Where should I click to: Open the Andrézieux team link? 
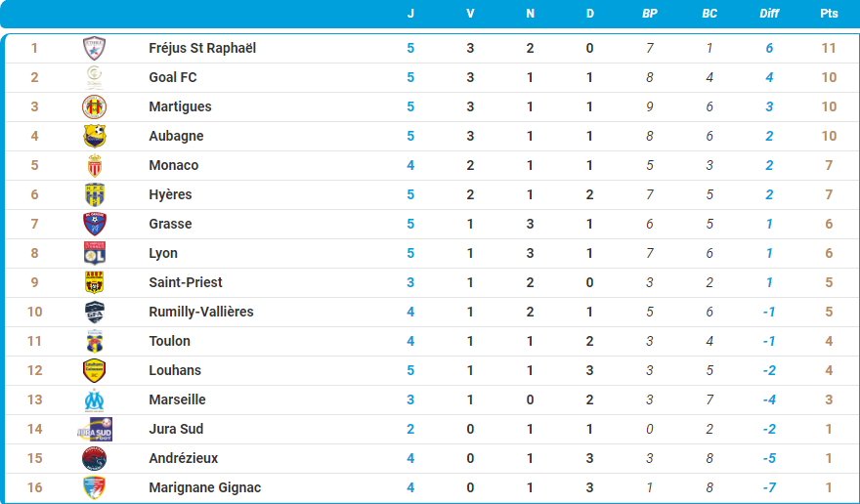183,458
